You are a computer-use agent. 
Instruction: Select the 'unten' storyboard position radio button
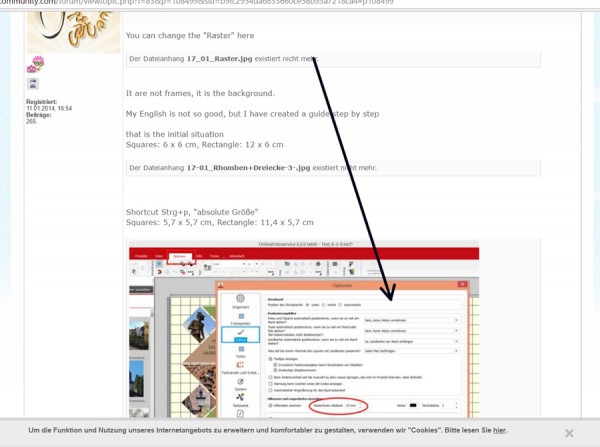pyautogui.click(x=308, y=305)
